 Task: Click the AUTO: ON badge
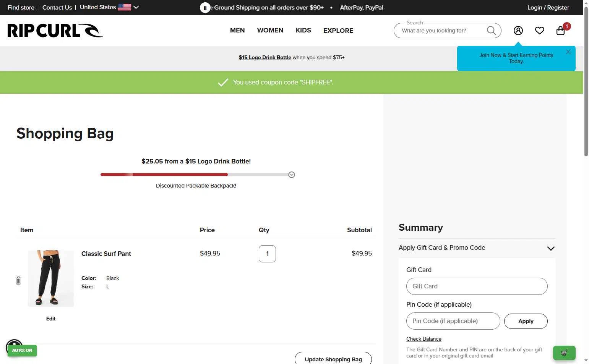click(x=22, y=350)
